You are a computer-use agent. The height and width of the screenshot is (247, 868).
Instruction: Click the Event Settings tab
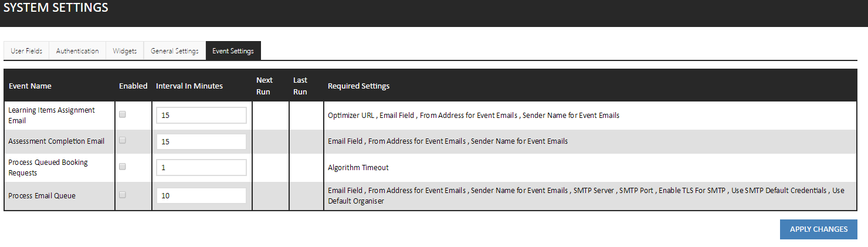coord(233,51)
